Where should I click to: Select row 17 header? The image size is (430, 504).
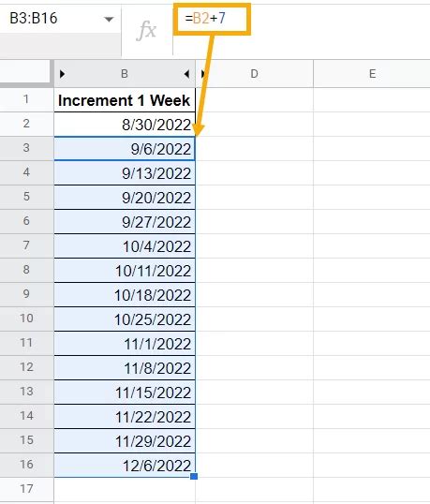tap(26, 489)
